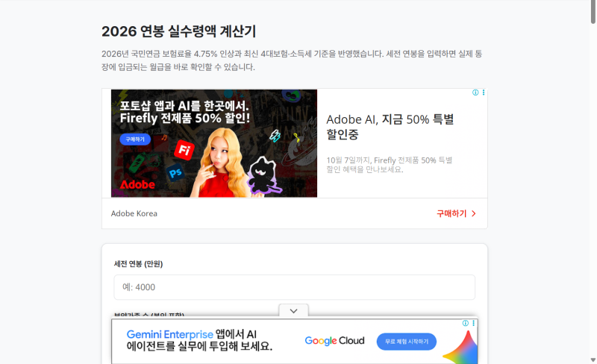Click the Gemini ad info icon
The width and height of the screenshot is (597, 364).
pyautogui.click(x=465, y=323)
